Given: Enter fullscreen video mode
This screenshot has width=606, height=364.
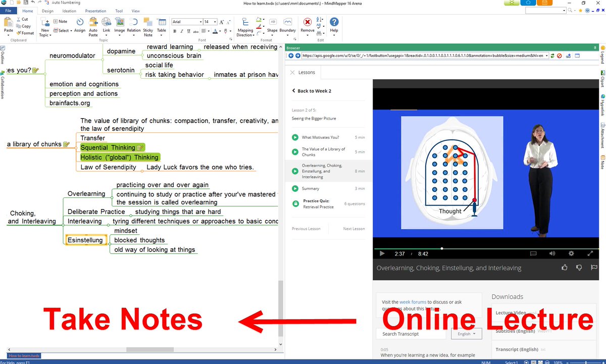Looking at the screenshot, I should tap(590, 253).
